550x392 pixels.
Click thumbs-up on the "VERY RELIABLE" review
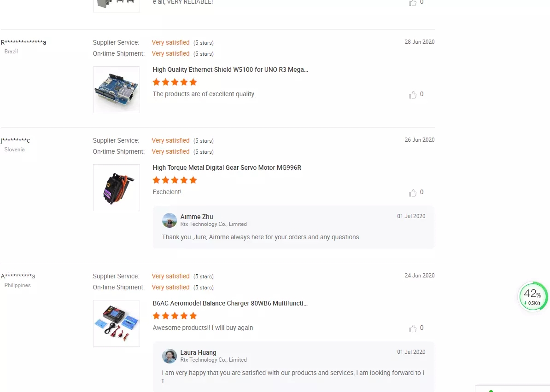[x=413, y=3]
